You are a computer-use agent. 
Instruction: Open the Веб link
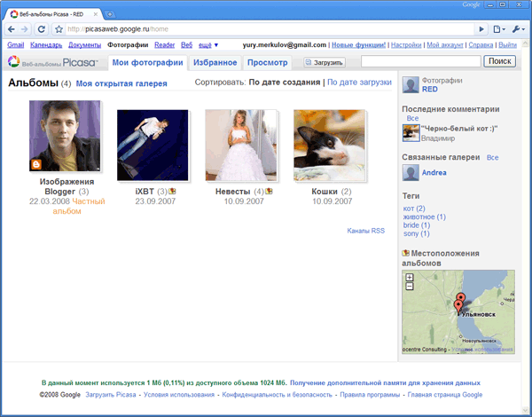186,45
